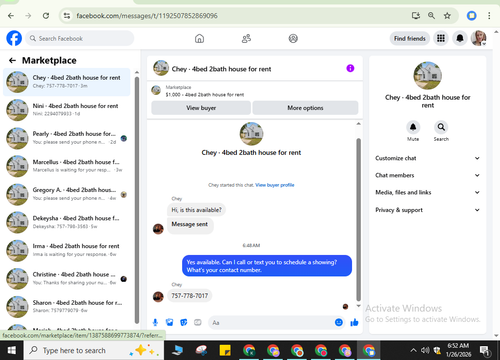
Task: Open the Christine conversation in list
Action: (67, 278)
